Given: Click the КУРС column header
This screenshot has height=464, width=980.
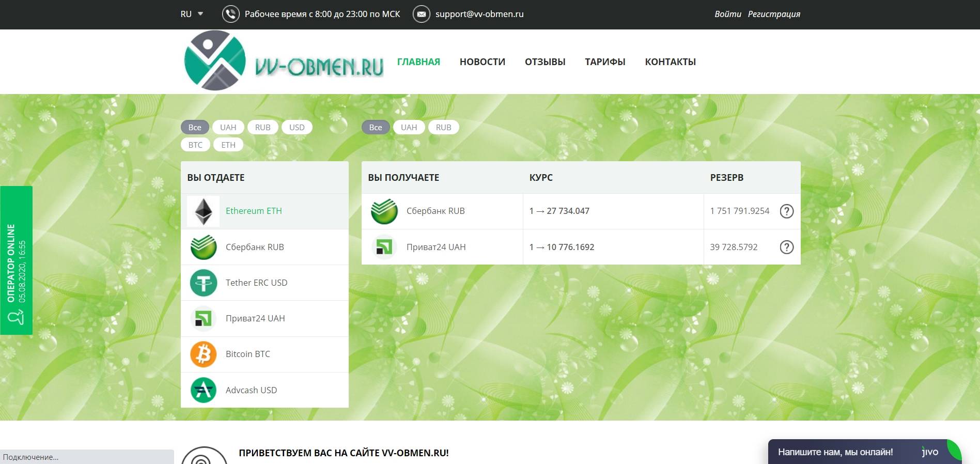Looking at the screenshot, I should click(x=541, y=177).
